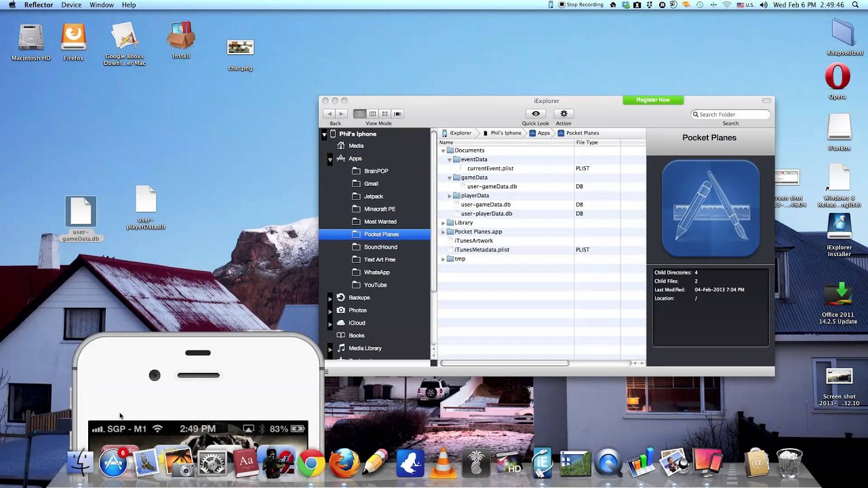Switch to icon grid view mode
This screenshot has width=868, height=488.
[x=384, y=114]
